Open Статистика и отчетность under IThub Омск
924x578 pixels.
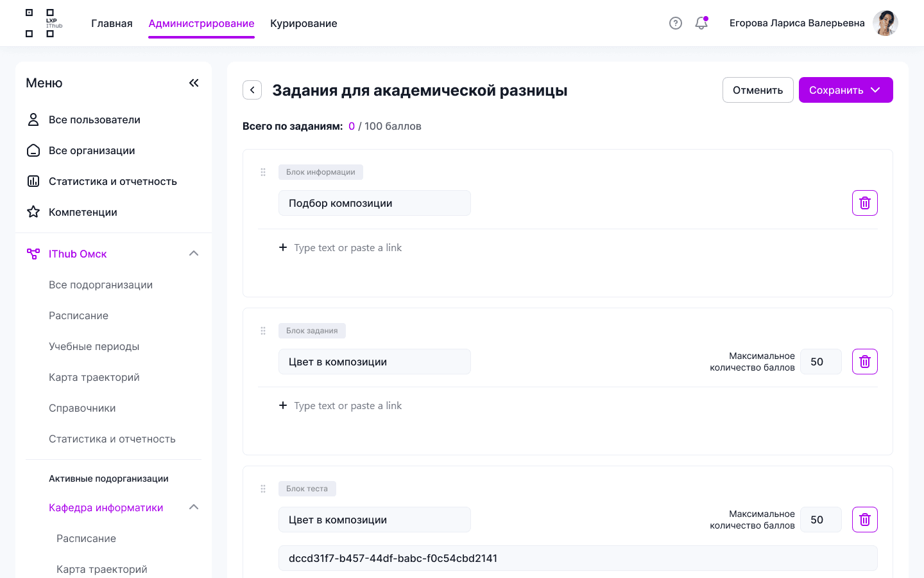click(112, 439)
